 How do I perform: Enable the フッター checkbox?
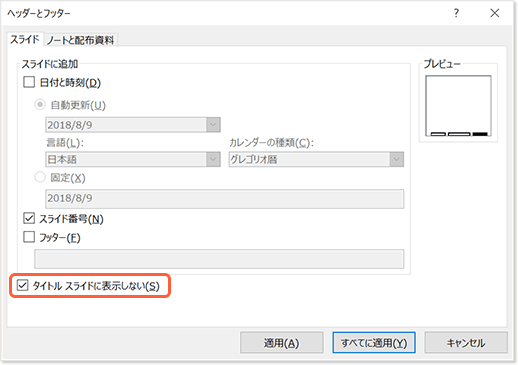click(29, 237)
